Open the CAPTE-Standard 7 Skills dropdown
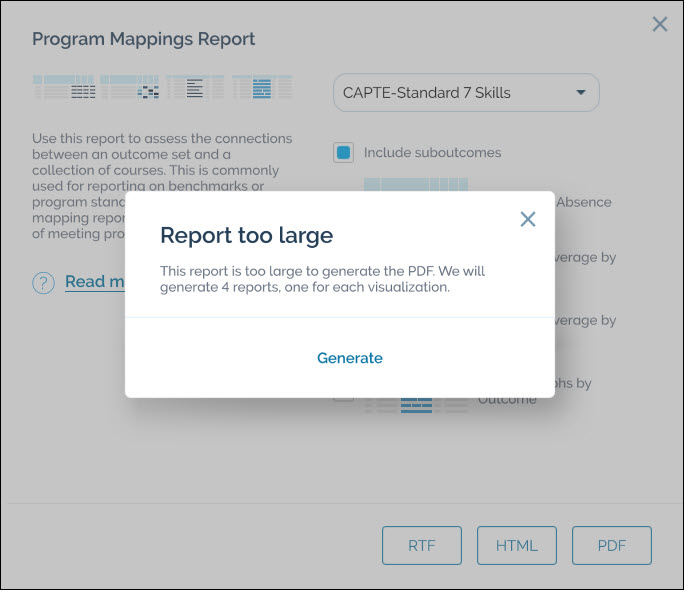Screen dimensions: 684x590 pyautogui.click(x=465, y=93)
